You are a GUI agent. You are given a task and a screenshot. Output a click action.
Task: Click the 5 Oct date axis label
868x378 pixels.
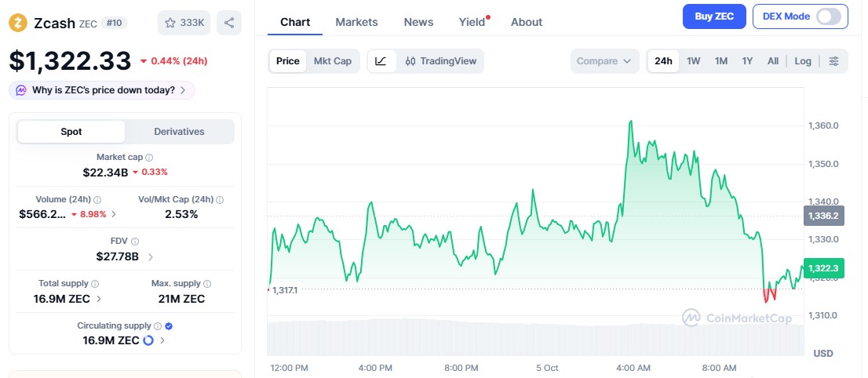click(x=547, y=368)
